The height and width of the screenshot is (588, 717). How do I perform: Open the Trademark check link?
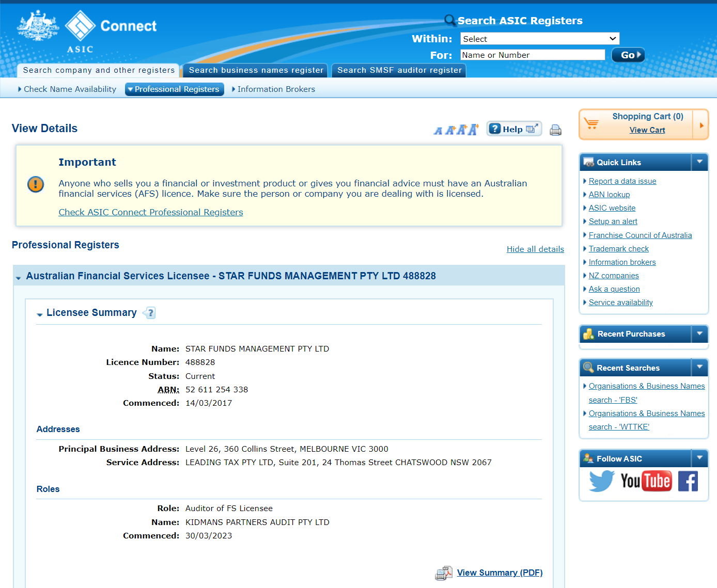[619, 249]
